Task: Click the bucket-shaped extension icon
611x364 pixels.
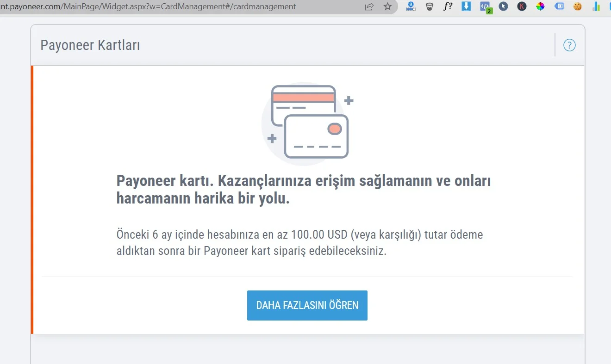Action: pyautogui.click(x=429, y=6)
